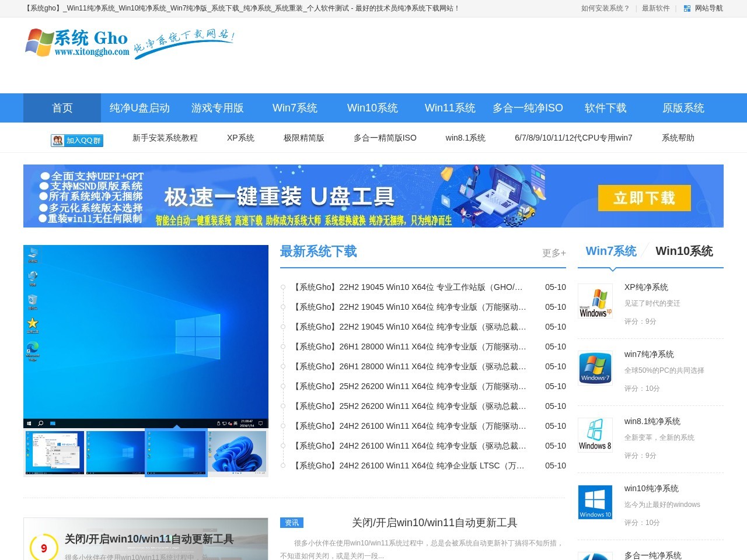Open 24H2 26100 Win11 纯净企业版 LTSC entry
This screenshot has width=747, height=560.
[409, 466]
